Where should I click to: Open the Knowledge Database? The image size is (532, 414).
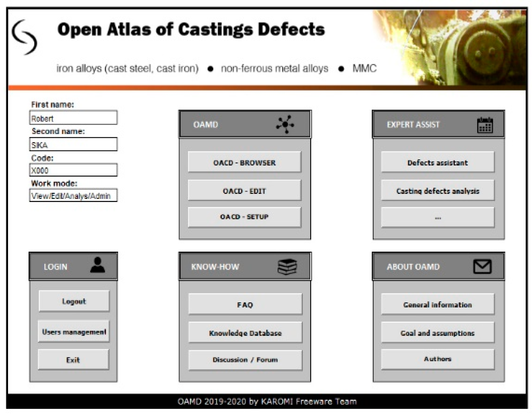[x=245, y=333]
